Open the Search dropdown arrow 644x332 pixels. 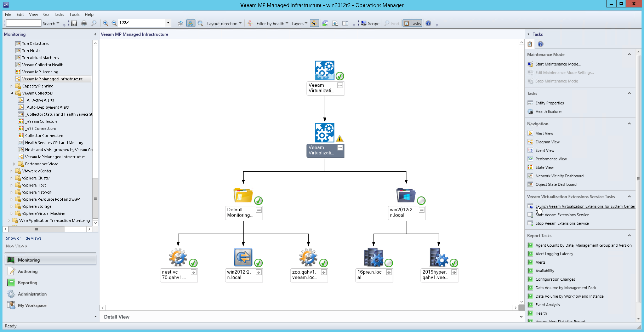tap(58, 23)
